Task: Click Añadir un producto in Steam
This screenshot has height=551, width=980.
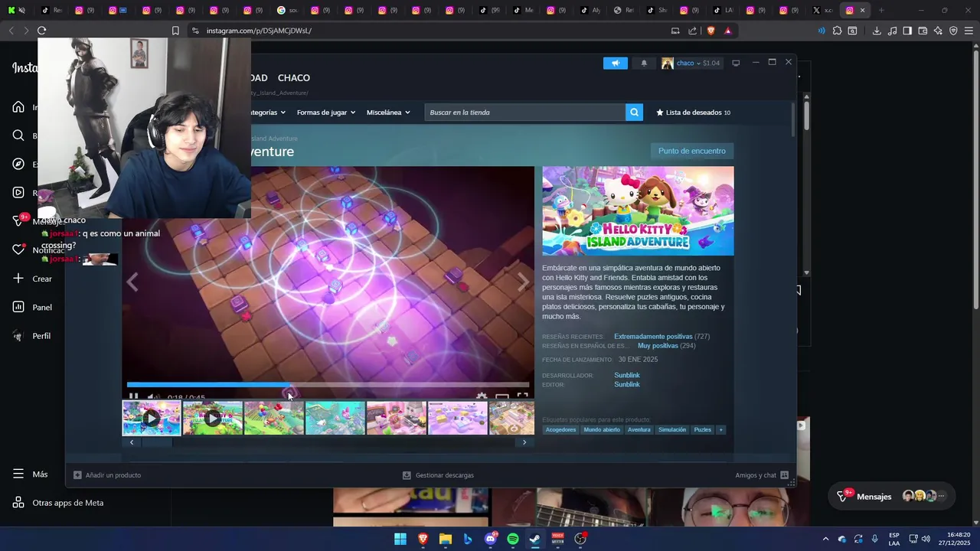Action: click(107, 475)
